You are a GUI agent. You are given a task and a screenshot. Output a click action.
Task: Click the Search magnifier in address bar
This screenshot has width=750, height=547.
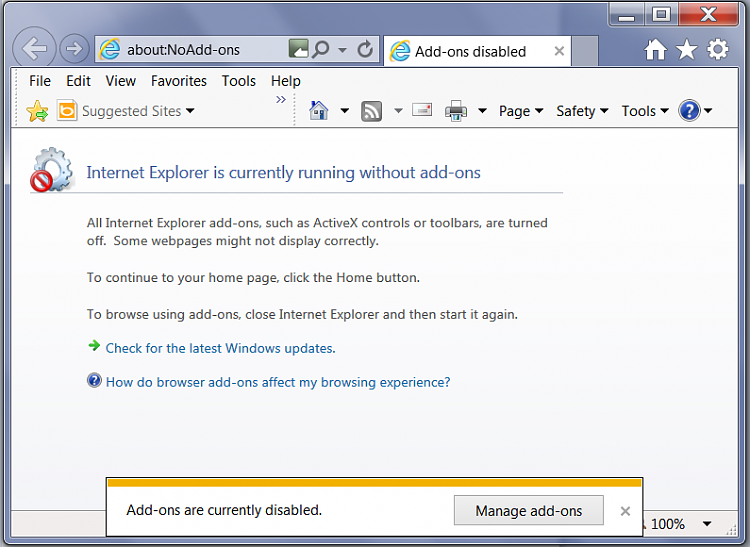[320, 49]
